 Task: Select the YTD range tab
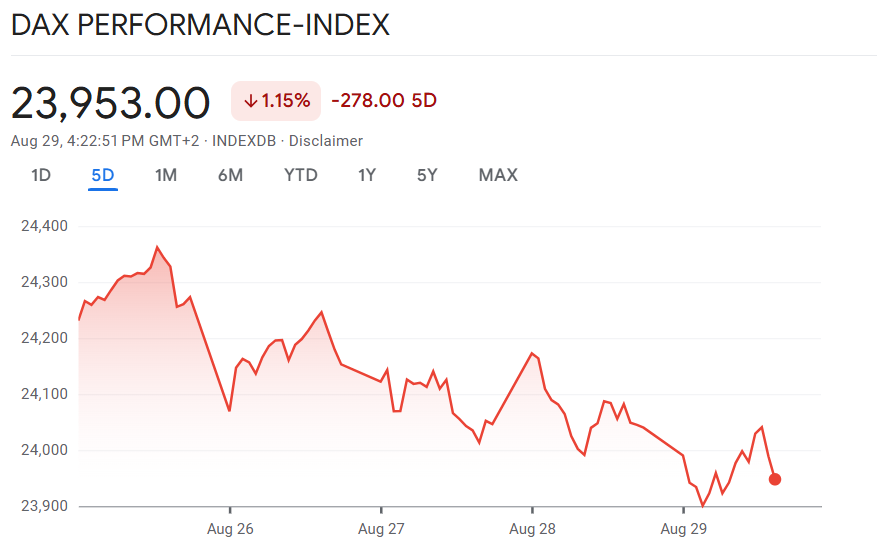tap(300, 175)
